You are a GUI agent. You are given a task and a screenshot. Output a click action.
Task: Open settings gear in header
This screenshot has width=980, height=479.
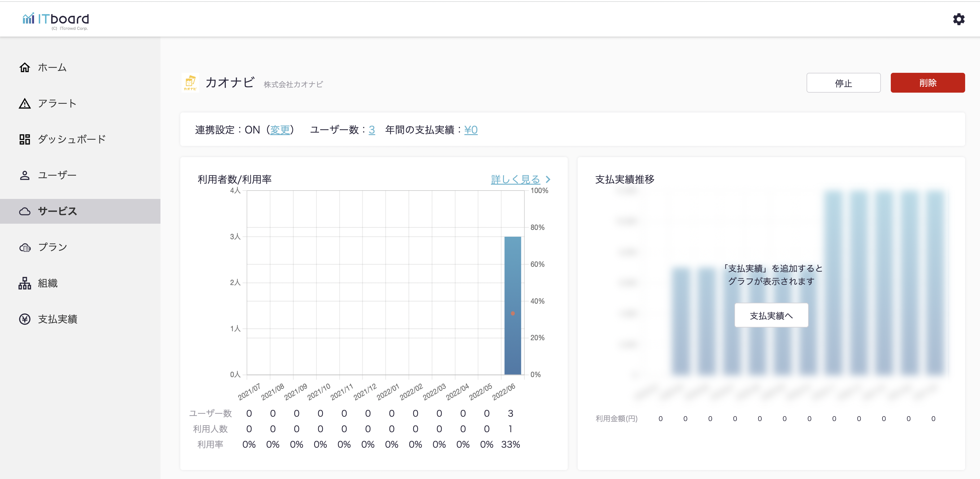point(958,19)
